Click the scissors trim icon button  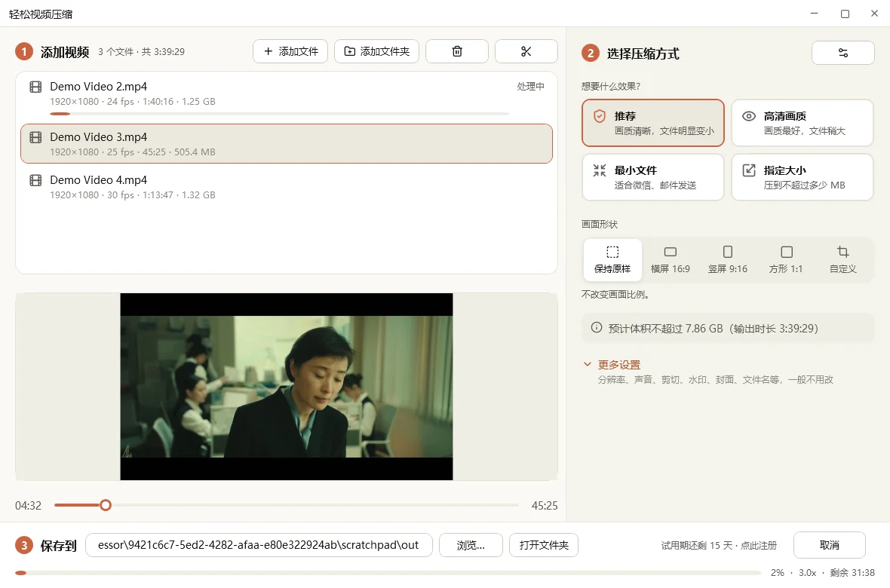tap(526, 52)
